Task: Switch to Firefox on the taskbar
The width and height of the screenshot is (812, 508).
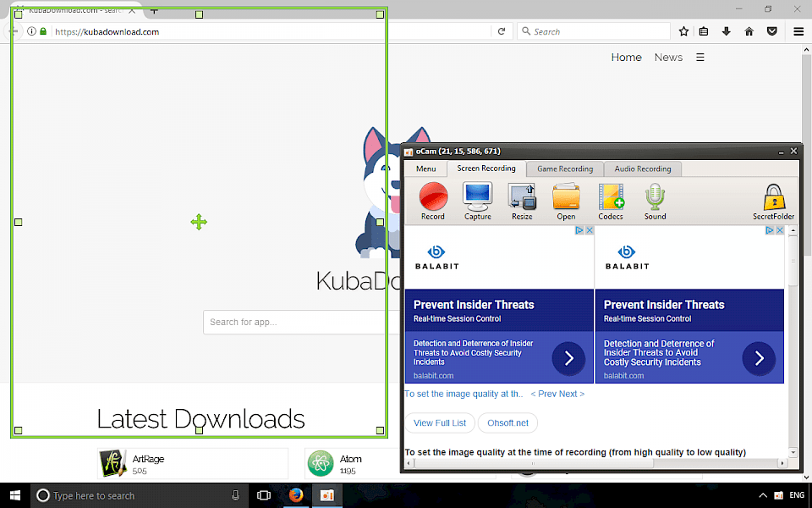Action: pos(296,495)
